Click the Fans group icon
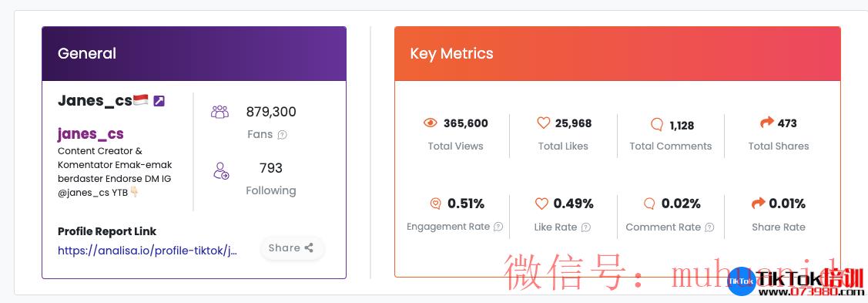Image resolution: width=868 pixels, height=303 pixels. point(220,112)
